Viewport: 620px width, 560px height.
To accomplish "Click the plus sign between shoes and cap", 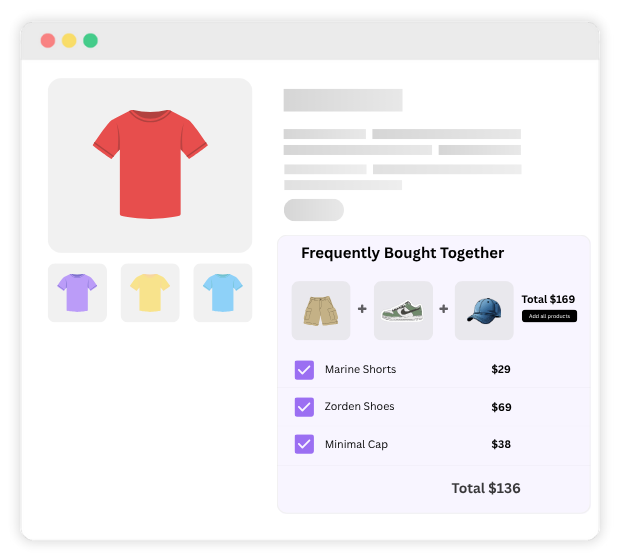I will 444,309.
